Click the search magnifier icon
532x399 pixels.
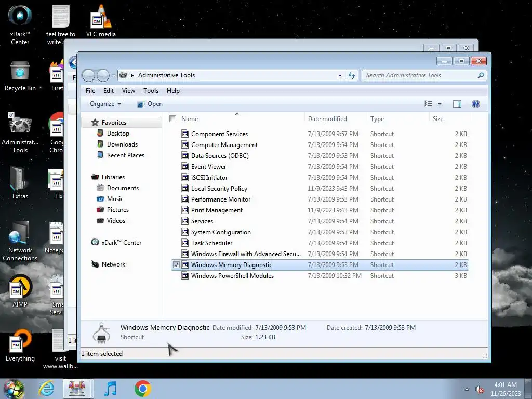(x=481, y=75)
